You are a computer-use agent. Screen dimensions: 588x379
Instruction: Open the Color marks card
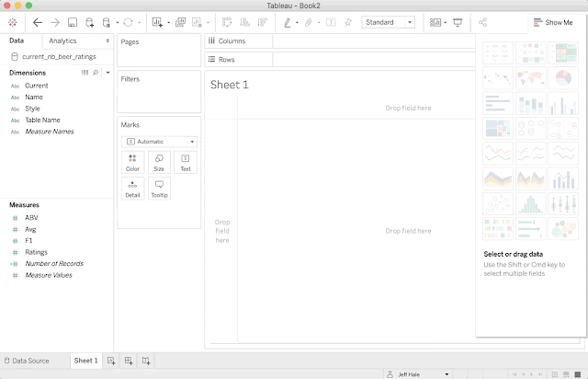pyautogui.click(x=132, y=162)
